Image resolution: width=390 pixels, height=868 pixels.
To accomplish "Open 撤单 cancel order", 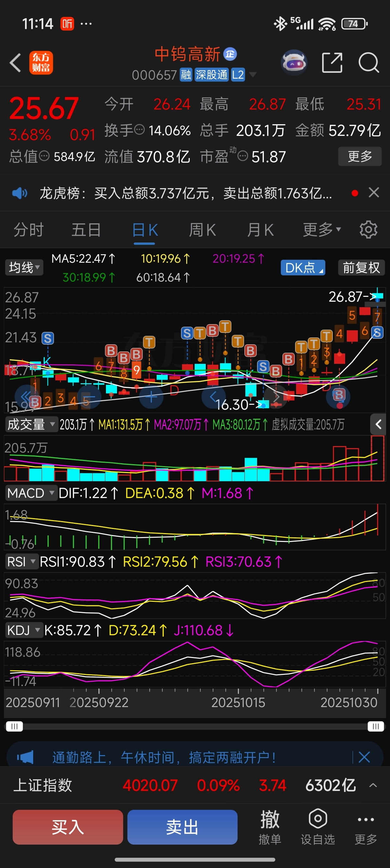I will [270, 827].
